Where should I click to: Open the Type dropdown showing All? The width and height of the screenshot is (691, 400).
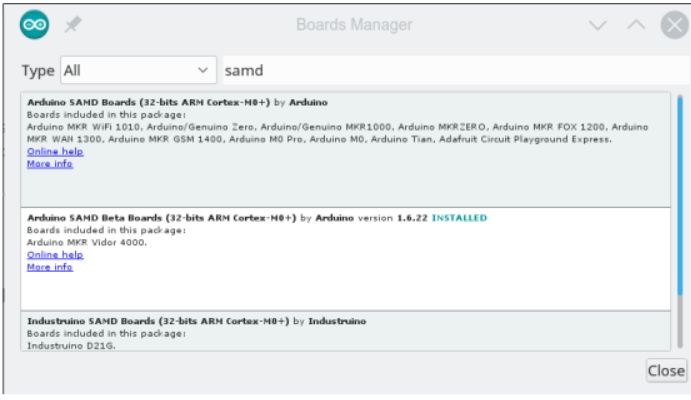pyautogui.click(x=138, y=70)
